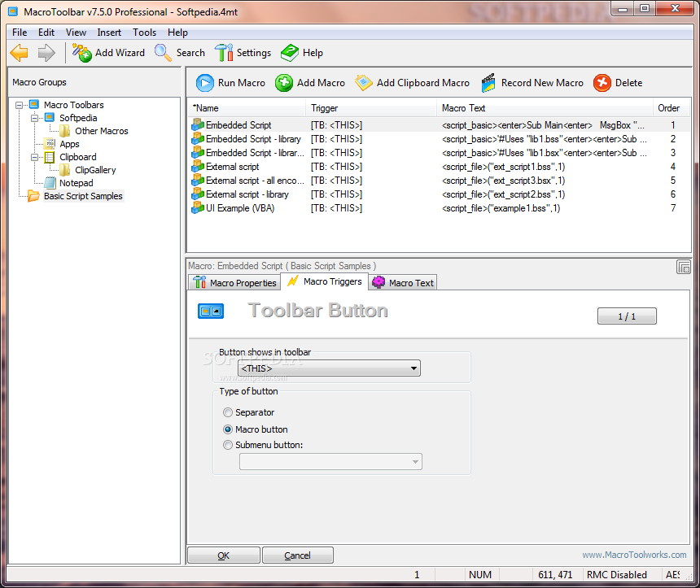Open the Search magnifier tool

click(x=180, y=53)
